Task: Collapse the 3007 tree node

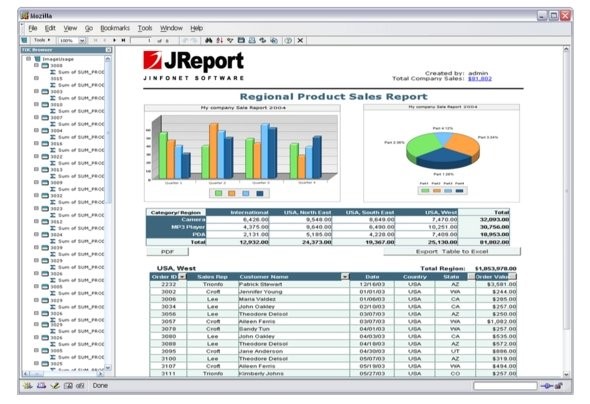Action: tap(36, 117)
